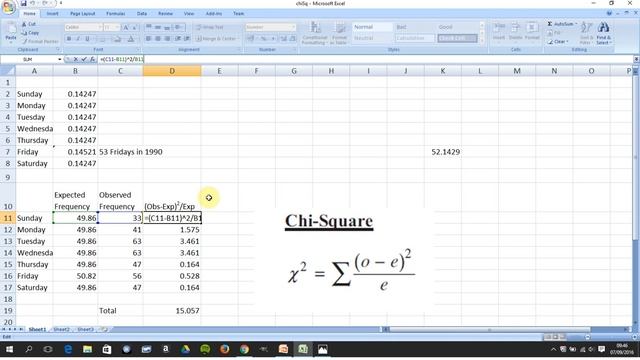640x360 pixels.
Task: Open the Name Box dropdown arrow
Action: point(60,60)
